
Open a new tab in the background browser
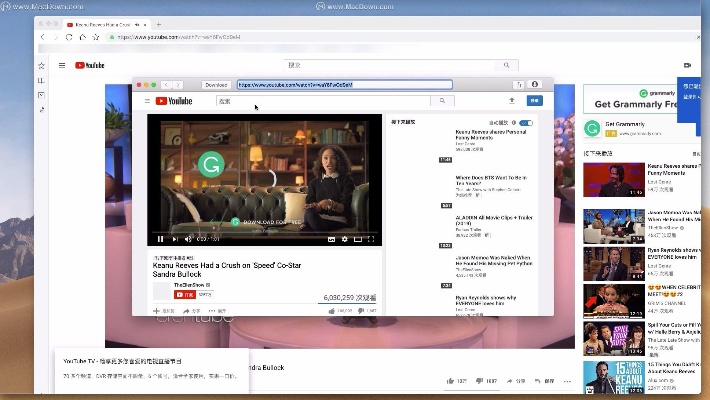click(158, 24)
